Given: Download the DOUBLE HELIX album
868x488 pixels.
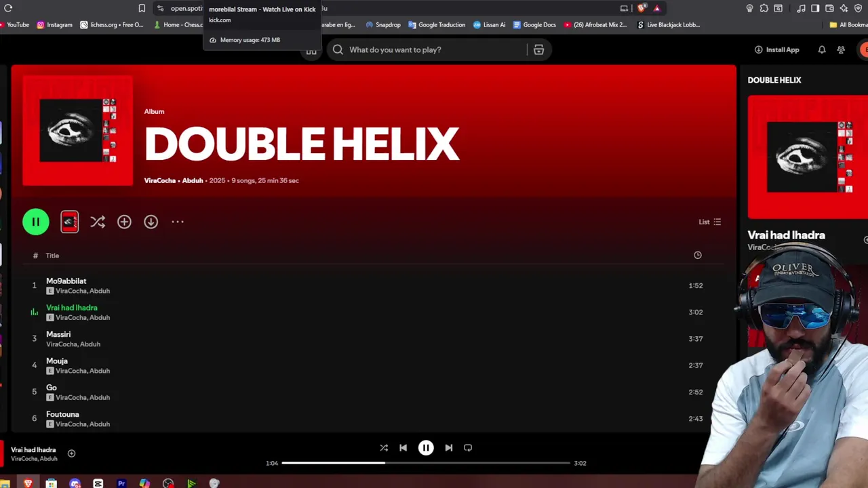Looking at the screenshot, I should click(x=151, y=222).
